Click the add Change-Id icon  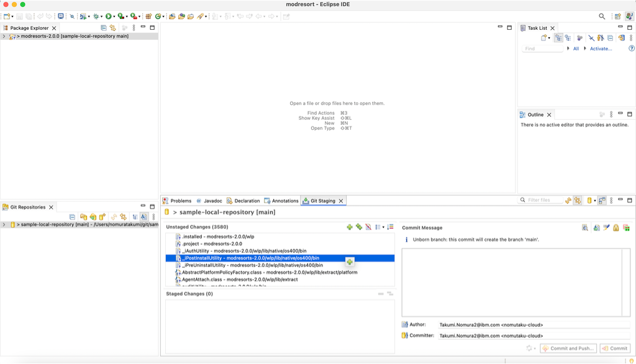(626, 227)
